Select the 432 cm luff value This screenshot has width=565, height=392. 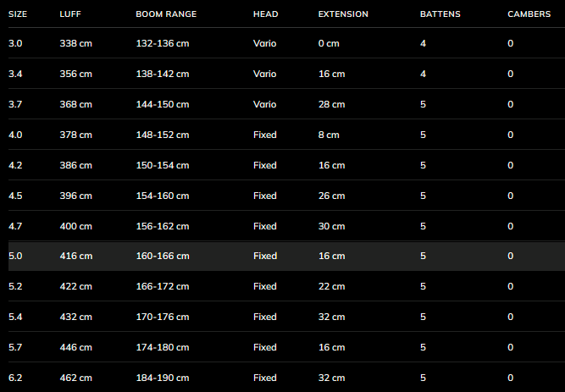76,317
